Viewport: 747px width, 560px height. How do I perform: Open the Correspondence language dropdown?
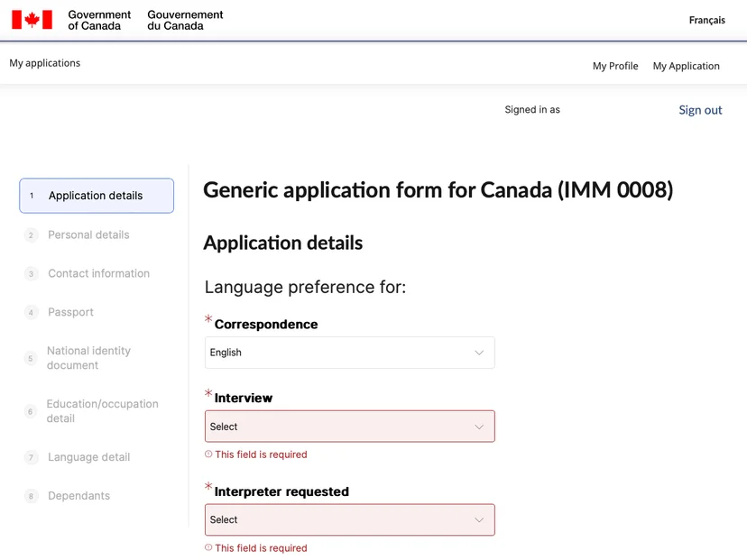[350, 353]
